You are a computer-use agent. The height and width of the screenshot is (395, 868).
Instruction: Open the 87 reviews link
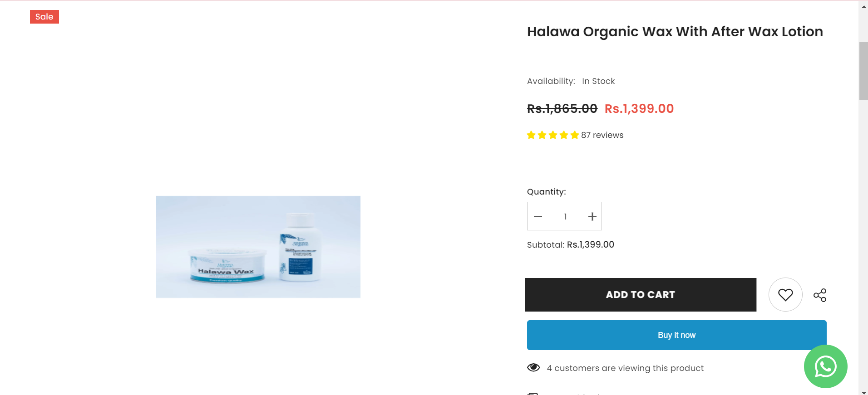(x=602, y=135)
